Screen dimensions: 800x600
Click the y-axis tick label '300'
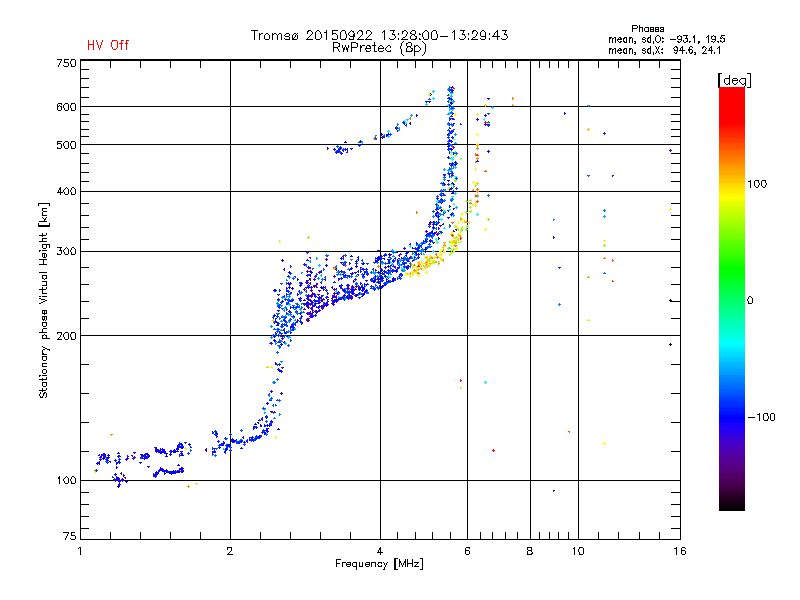(x=66, y=252)
